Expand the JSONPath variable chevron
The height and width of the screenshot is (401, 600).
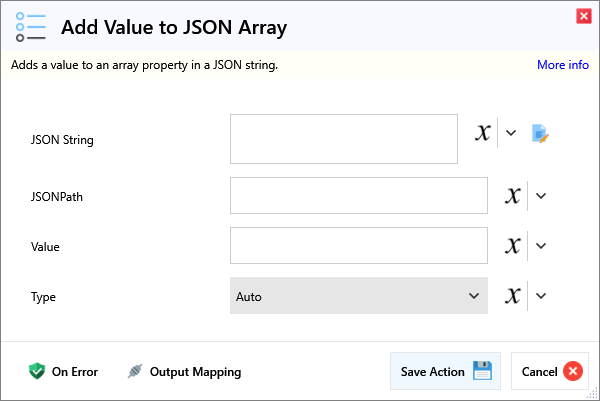point(541,196)
